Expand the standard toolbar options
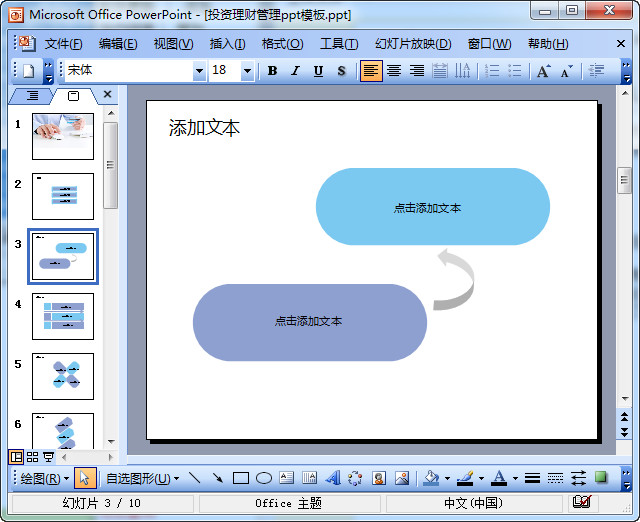Image resolution: width=640 pixels, height=522 pixels. [x=48, y=71]
